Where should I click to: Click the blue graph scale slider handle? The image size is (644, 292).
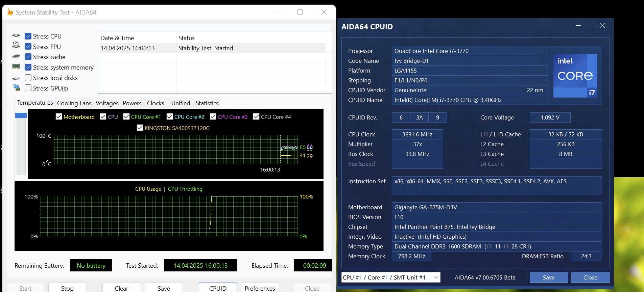(21, 115)
